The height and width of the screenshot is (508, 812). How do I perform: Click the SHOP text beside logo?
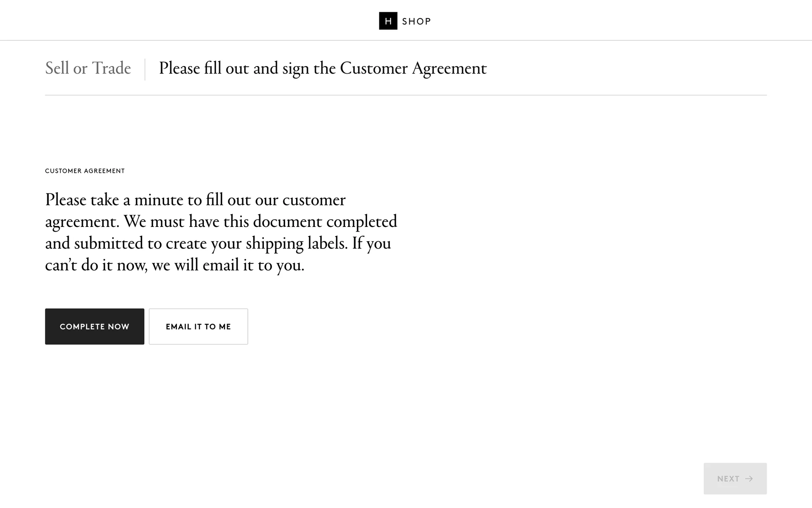coord(416,22)
